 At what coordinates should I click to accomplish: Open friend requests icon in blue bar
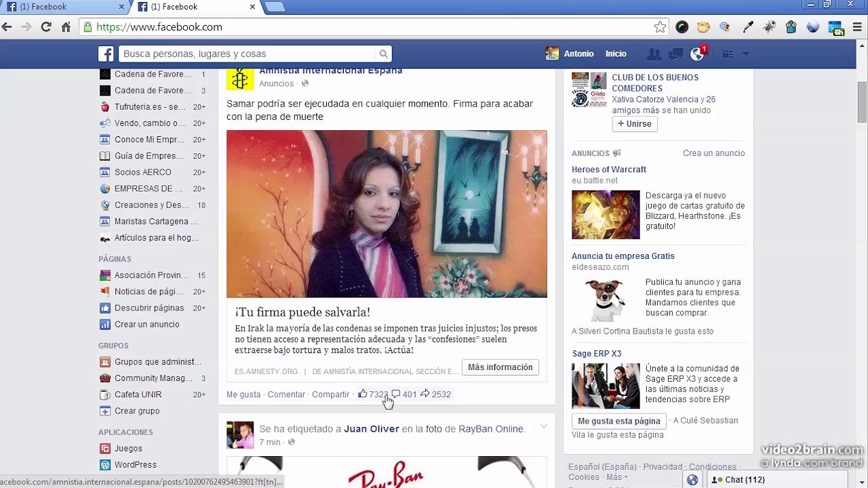coord(654,54)
